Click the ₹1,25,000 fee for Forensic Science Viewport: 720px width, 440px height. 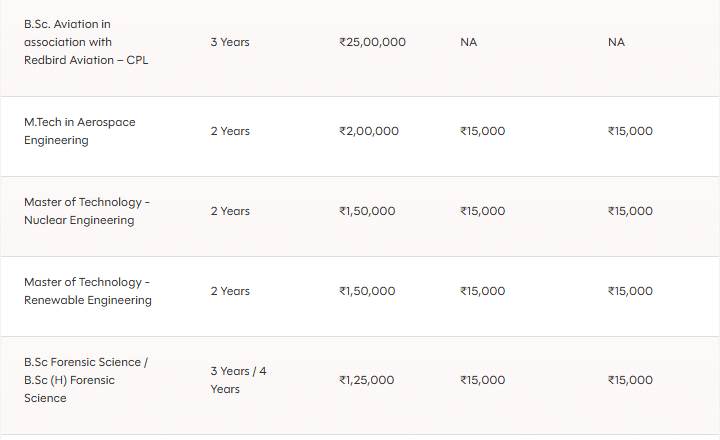point(367,380)
